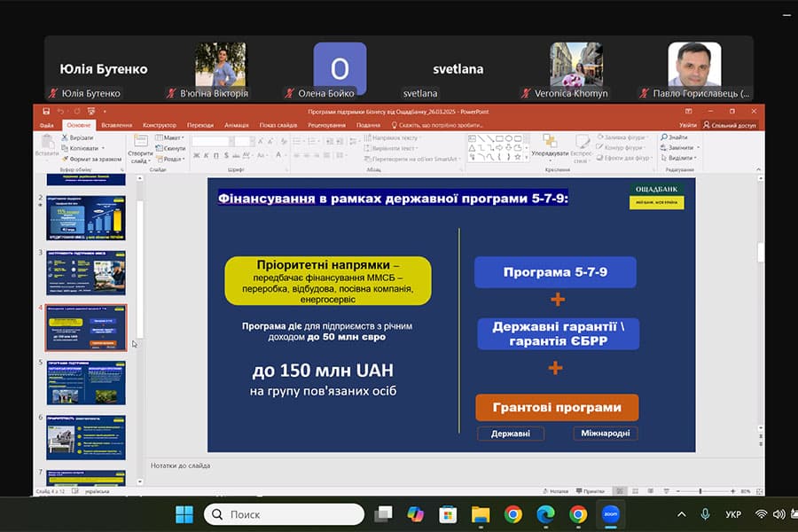Image resolution: width=798 pixels, height=532 pixels.
Task: Launch Microsoft Edge from the taskbar
Action: [x=545, y=514]
